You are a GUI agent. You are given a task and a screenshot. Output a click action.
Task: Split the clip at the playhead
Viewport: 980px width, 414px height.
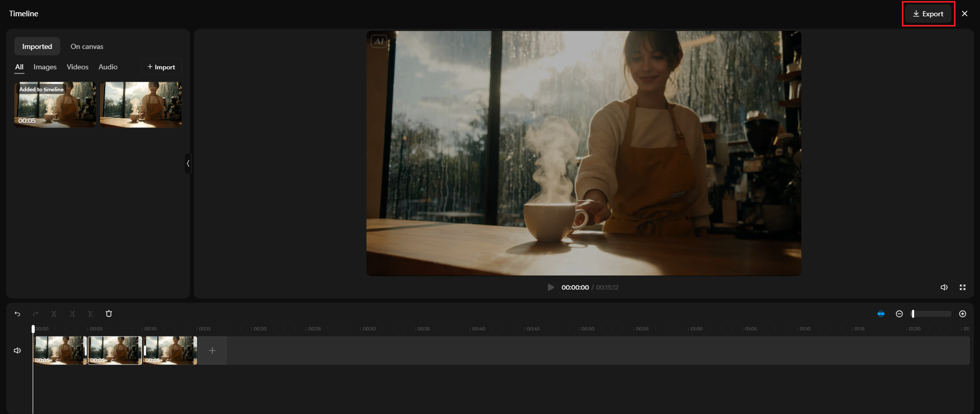[x=54, y=314]
